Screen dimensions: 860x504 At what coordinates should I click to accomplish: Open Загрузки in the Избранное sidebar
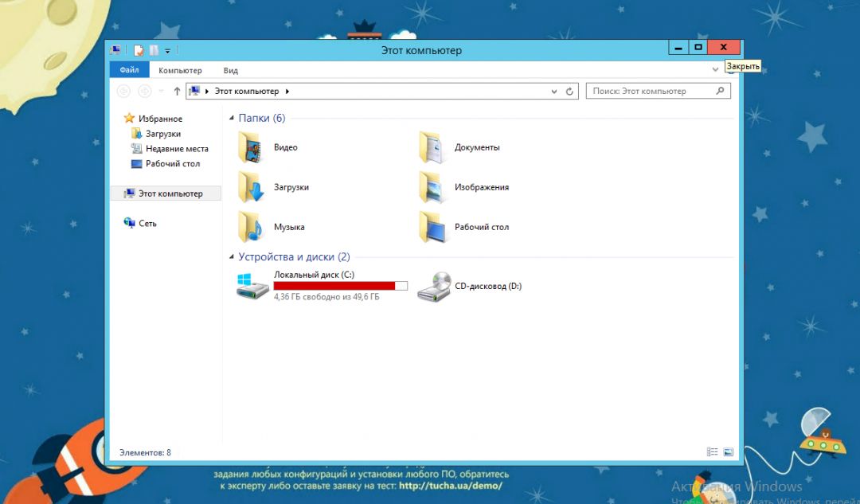[162, 134]
